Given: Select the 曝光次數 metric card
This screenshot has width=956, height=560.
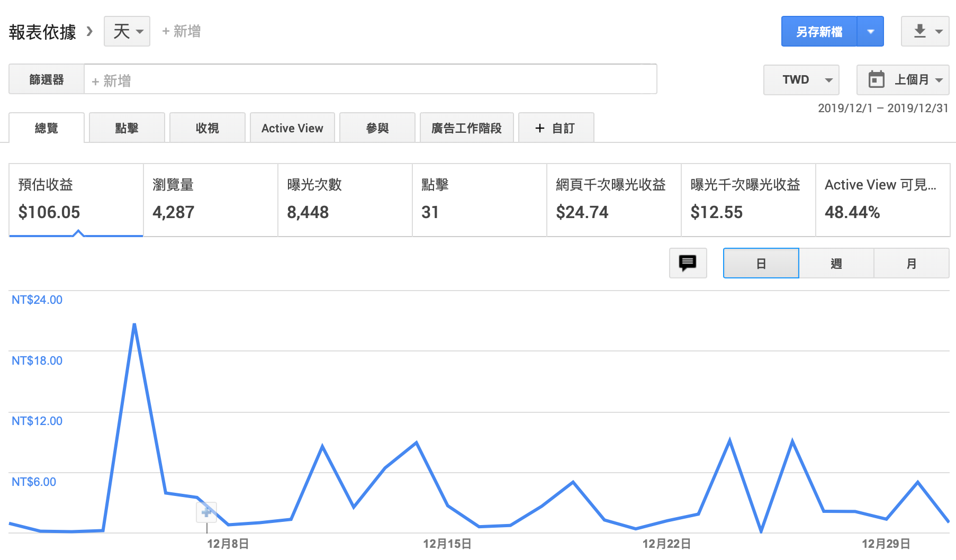Looking at the screenshot, I should tap(345, 200).
